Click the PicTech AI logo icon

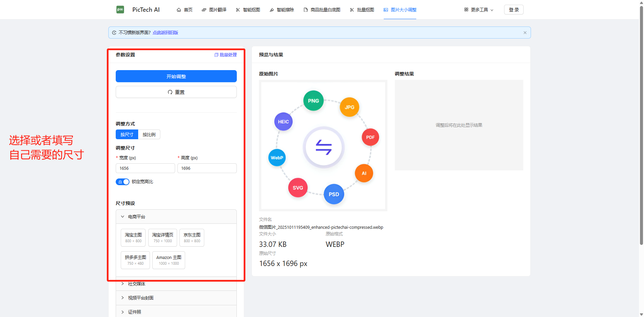click(120, 10)
